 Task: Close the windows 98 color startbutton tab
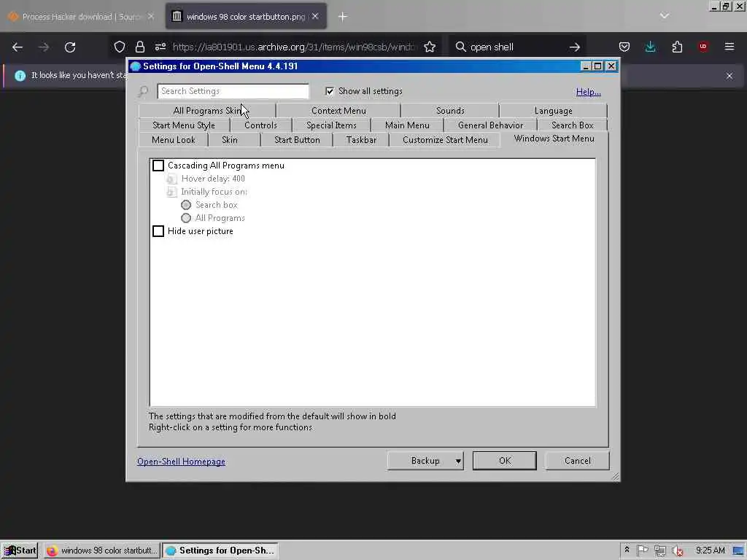coord(315,16)
